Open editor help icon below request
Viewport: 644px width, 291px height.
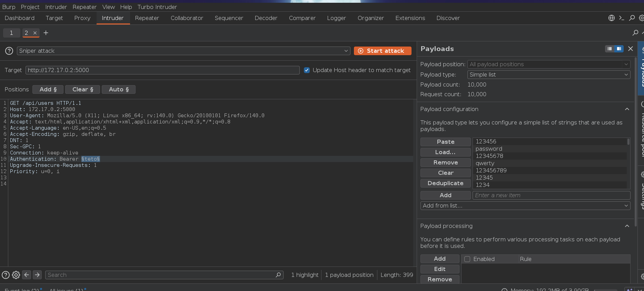pos(6,275)
